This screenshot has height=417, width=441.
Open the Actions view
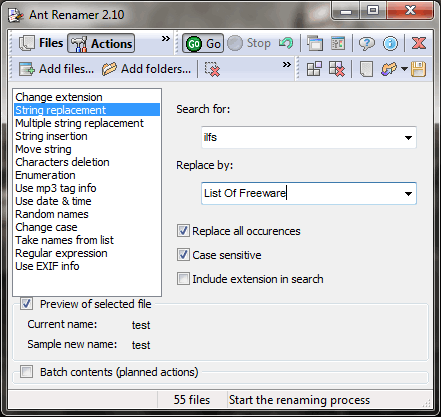[101, 43]
